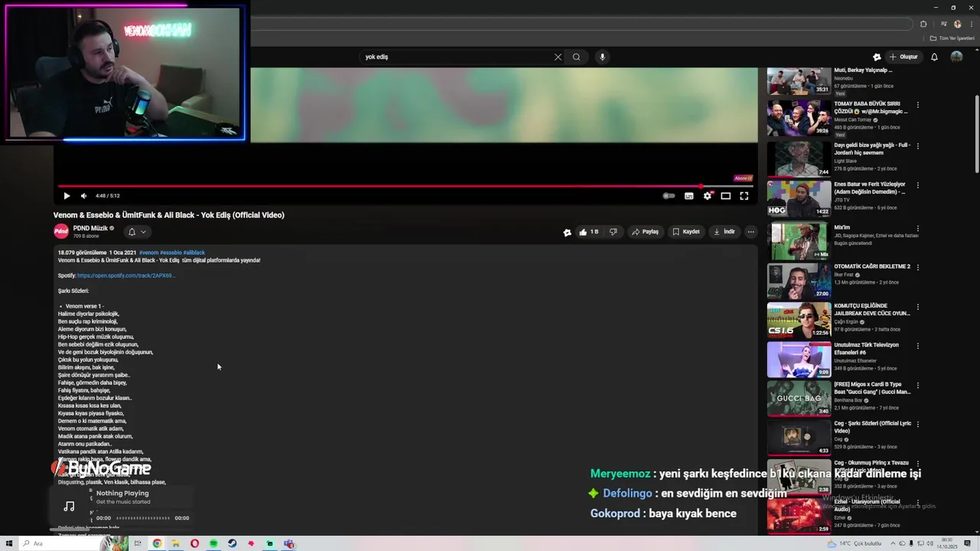Open File Explorer from taskbar
Screen dimensions: 980x551
175,544
